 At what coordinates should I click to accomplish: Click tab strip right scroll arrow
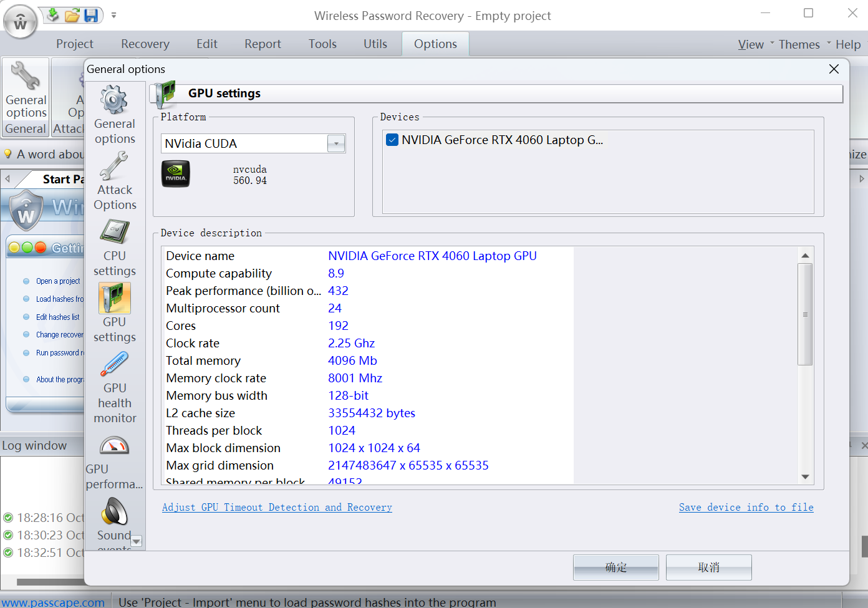862,179
